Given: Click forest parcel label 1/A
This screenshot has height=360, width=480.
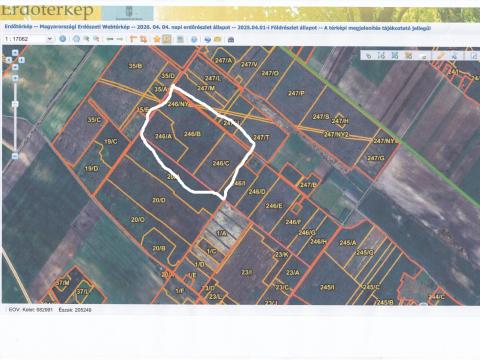Looking at the screenshot, I should 222,234.
